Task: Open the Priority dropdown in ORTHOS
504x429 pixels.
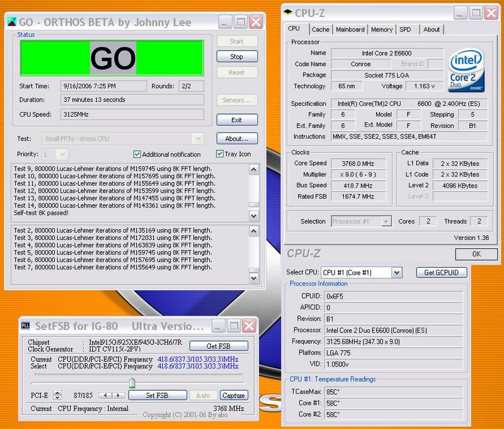Action: [x=62, y=154]
